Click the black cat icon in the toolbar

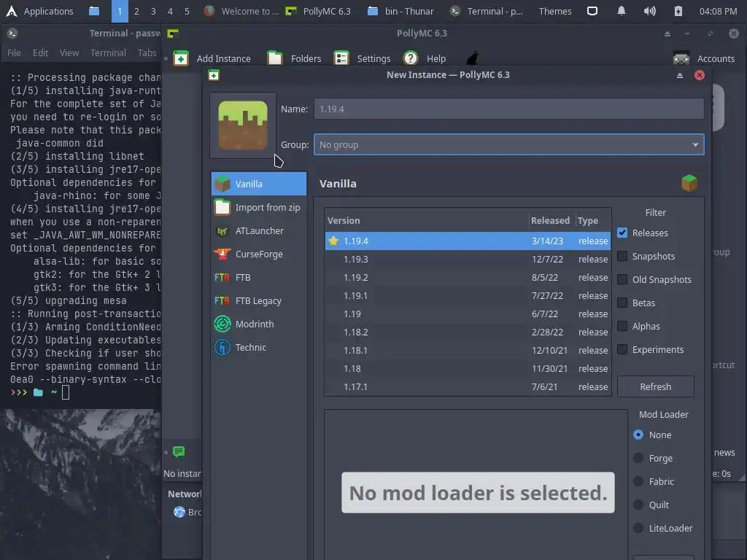pyautogui.click(x=472, y=58)
